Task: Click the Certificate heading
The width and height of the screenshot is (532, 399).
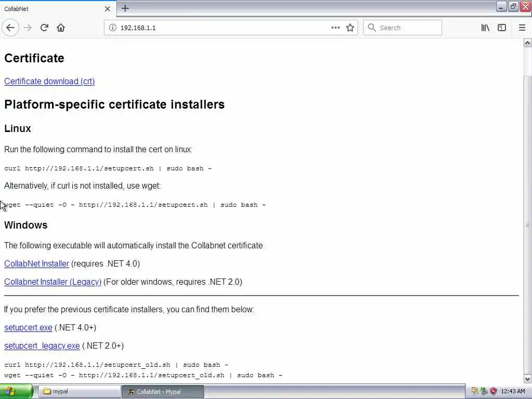Action: [34, 58]
